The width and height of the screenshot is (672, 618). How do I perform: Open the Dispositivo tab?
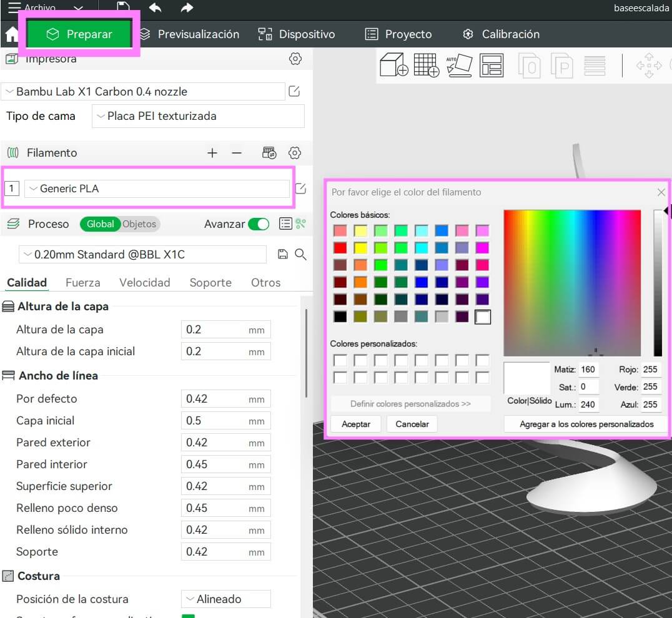(x=297, y=34)
